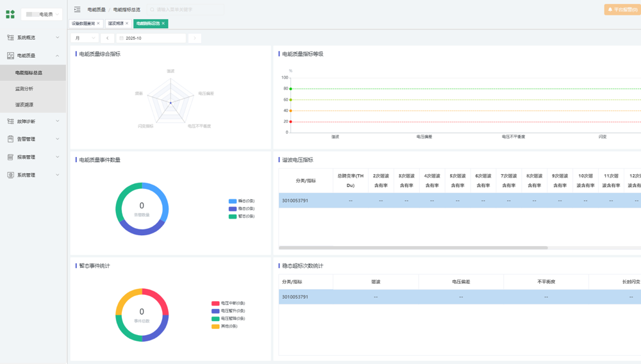
Task: Open the 电能质 project selector dropdown
Action: (x=42, y=14)
